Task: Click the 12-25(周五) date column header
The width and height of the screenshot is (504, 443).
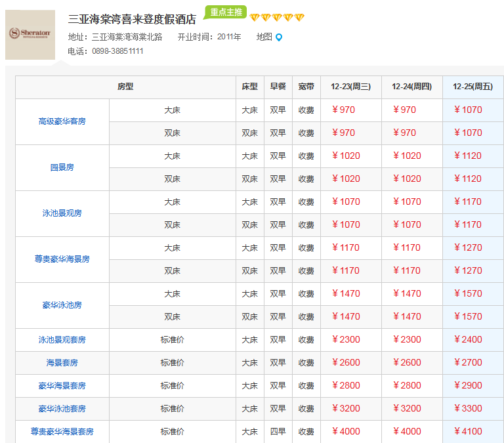Action: [472, 87]
